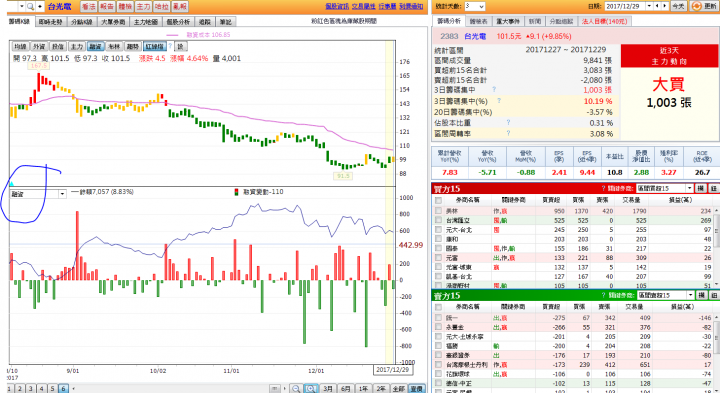This screenshot has width=720, height=393.
Task: Go to the next date arrow
Action: coord(665,6)
